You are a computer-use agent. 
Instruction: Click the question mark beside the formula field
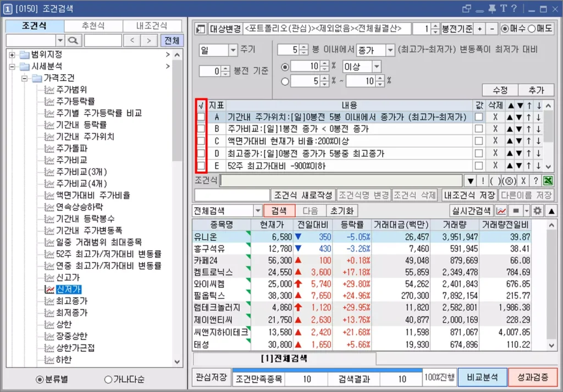[536, 181]
